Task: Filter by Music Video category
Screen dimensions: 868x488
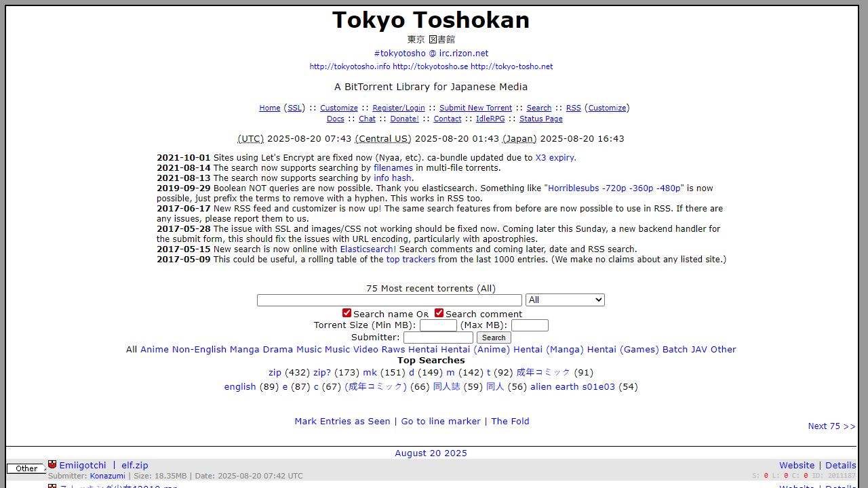Action: (351, 350)
